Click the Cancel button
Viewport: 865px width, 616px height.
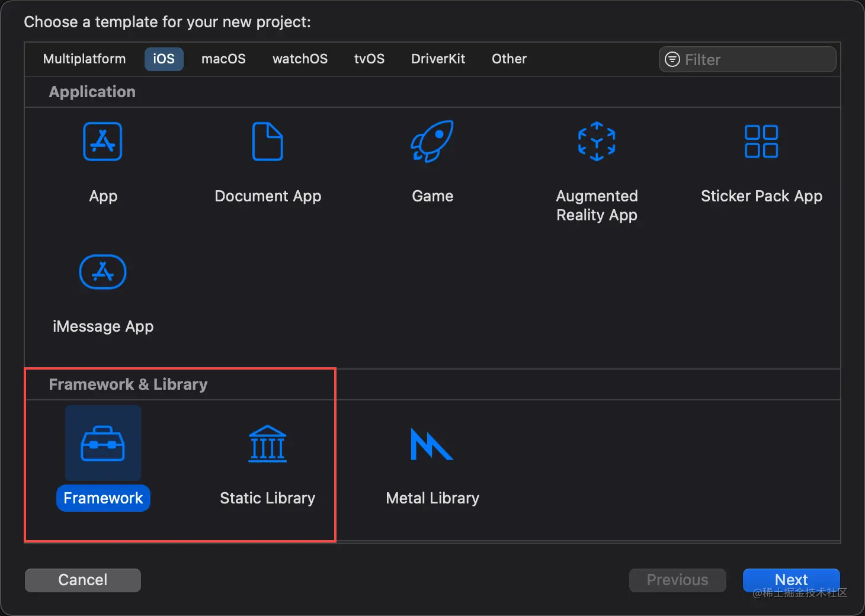[x=83, y=580]
